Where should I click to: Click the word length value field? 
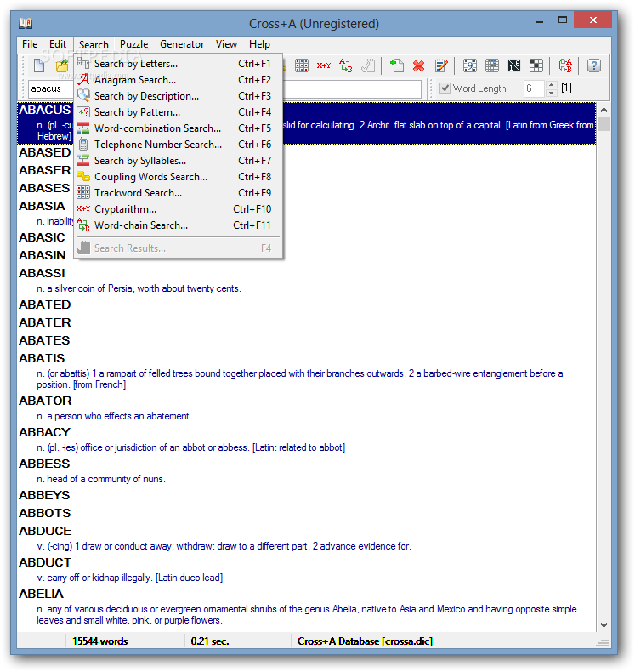(534, 88)
